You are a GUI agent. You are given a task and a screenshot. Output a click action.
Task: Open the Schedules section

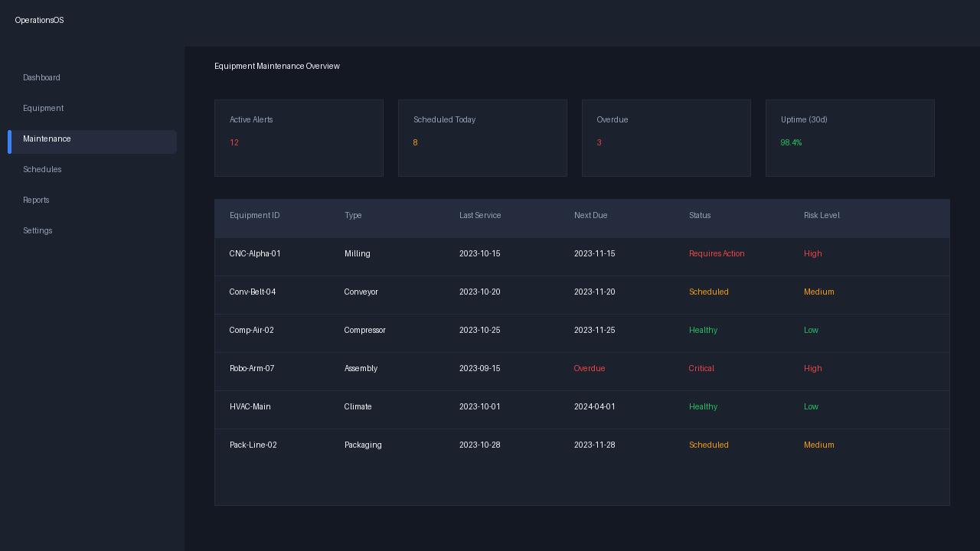pos(42,169)
